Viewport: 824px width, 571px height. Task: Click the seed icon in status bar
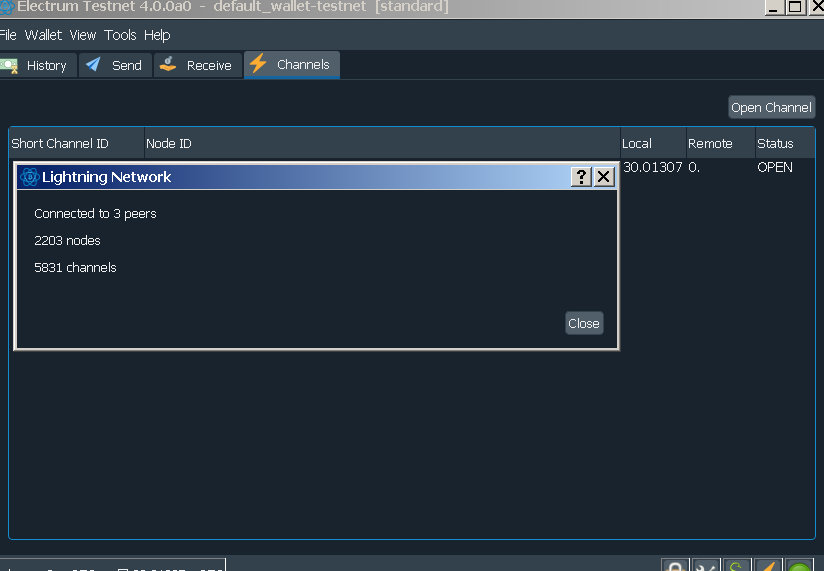point(737,566)
